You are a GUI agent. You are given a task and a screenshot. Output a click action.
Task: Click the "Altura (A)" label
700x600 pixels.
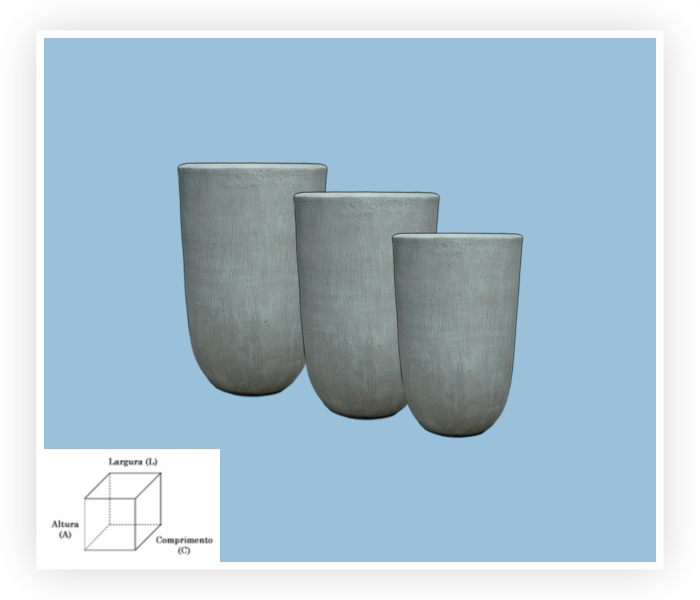pyautogui.click(x=65, y=528)
